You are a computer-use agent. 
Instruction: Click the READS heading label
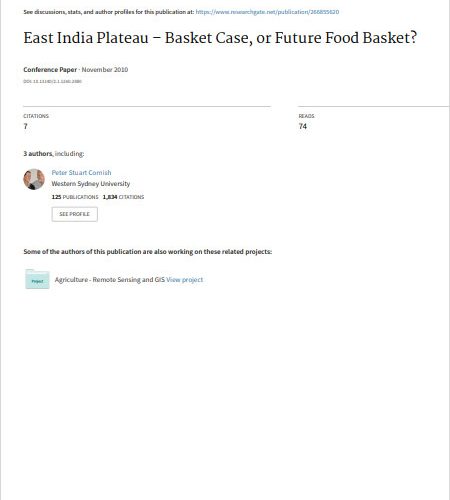pos(306,116)
